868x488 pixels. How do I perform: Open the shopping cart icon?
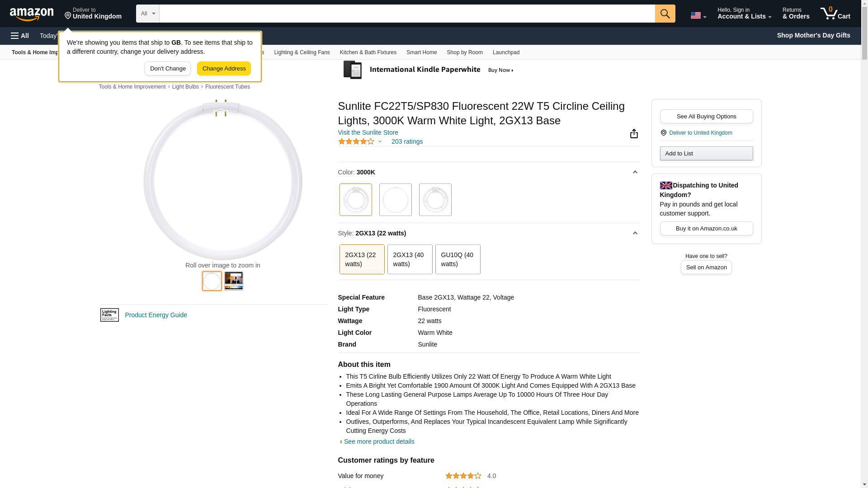(x=835, y=13)
